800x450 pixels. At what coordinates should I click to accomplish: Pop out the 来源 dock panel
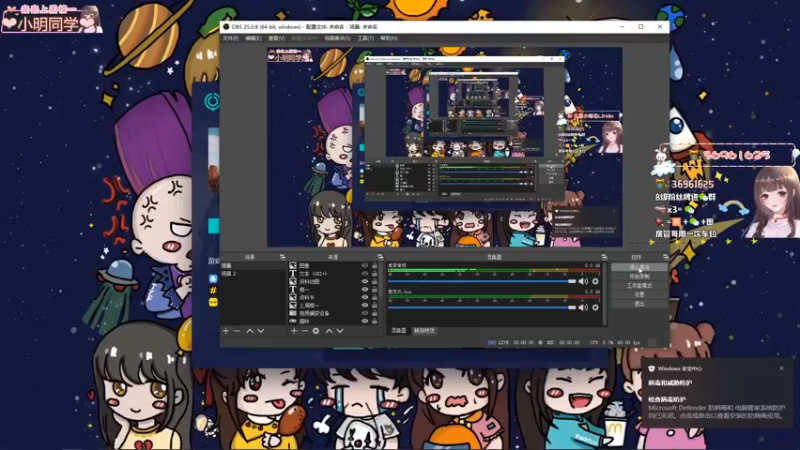[380, 257]
